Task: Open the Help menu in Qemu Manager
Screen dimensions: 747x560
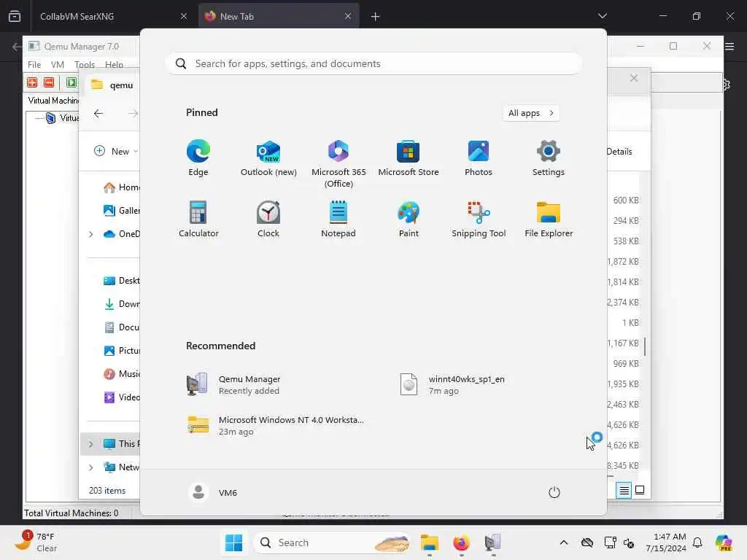Action: (x=114, y=65)
